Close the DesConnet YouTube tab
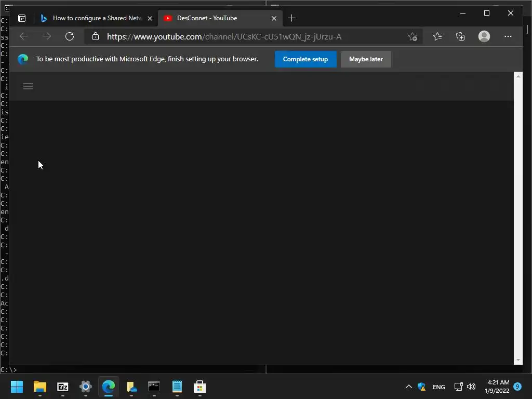The width and height of the screenshot is (532, 399). [274, 18]
